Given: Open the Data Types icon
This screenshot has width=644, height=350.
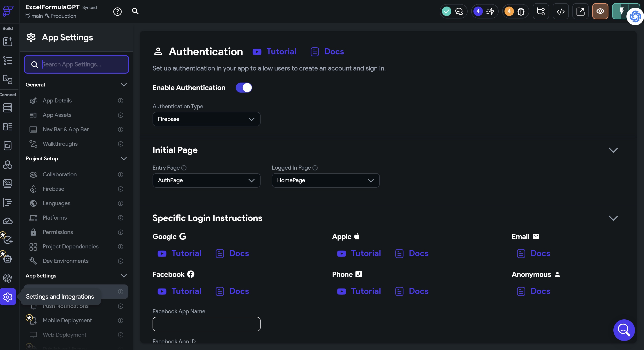Looking at the screenshot, I should tap(7, 127).
